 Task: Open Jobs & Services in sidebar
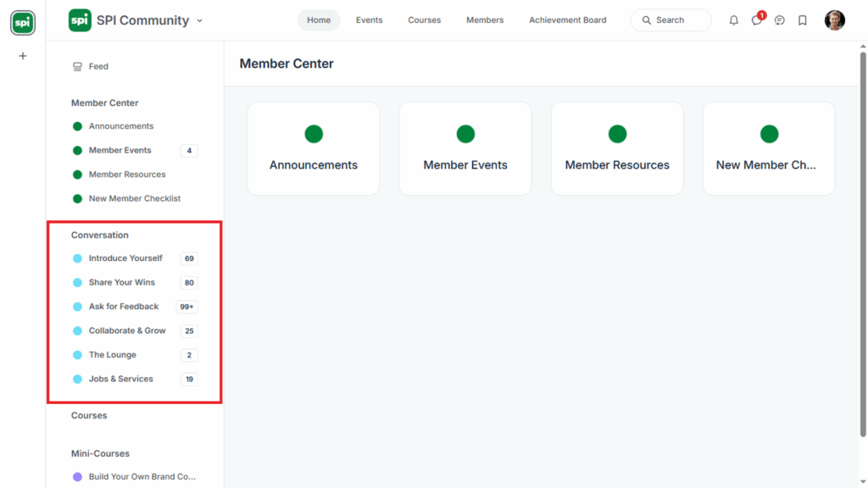point(120,379)
